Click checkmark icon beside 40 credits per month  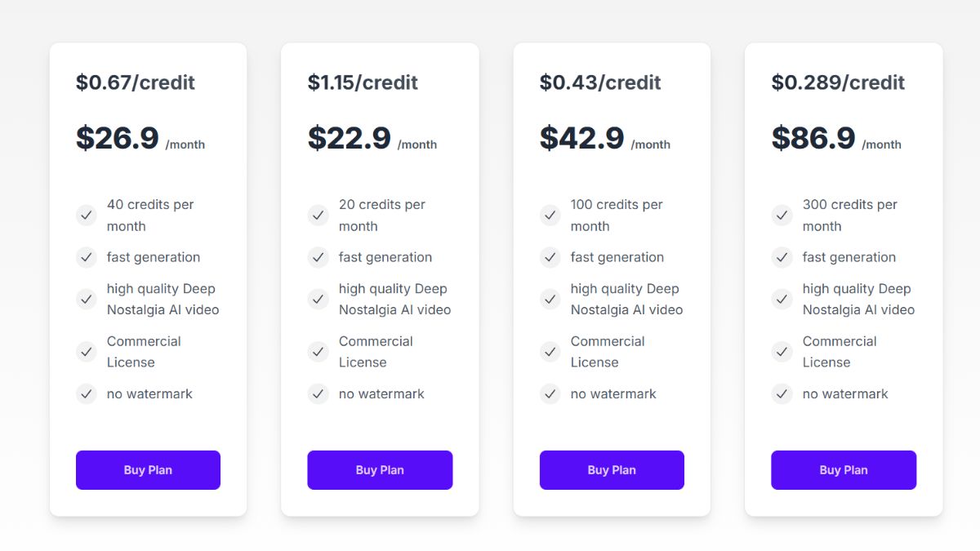[x=87, y=216]
